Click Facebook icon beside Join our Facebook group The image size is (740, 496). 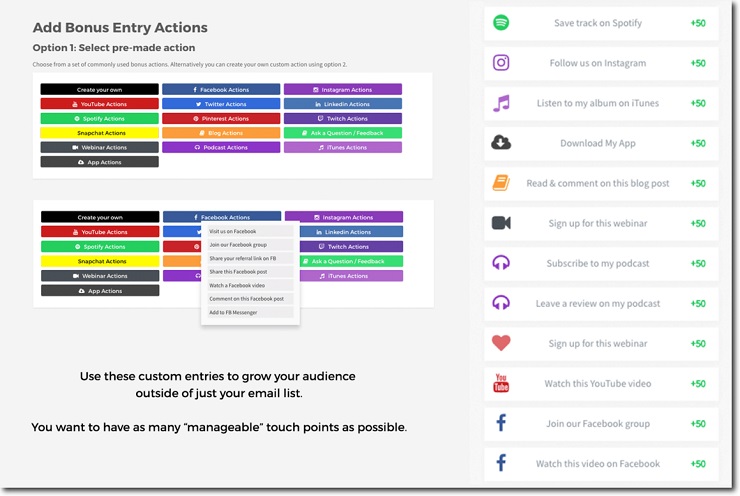click(x=501, y=423)
